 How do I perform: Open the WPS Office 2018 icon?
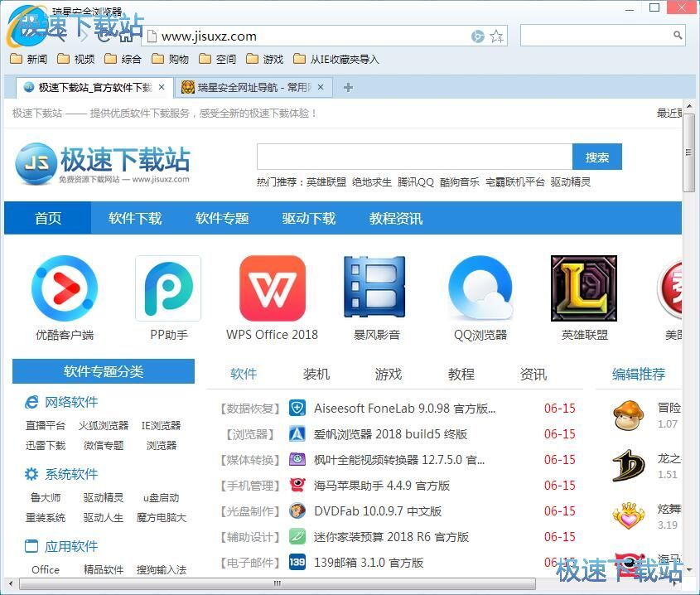point(273,288)
